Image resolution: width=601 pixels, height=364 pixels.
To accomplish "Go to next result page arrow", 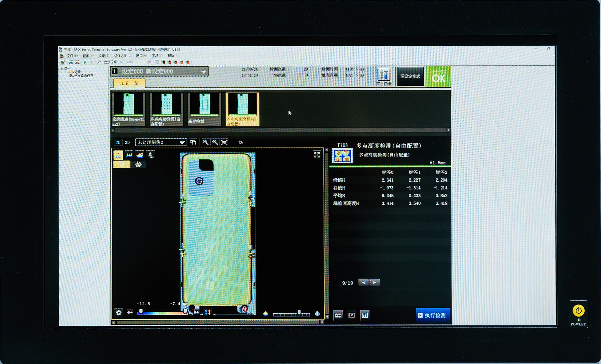I will point(374,282).
